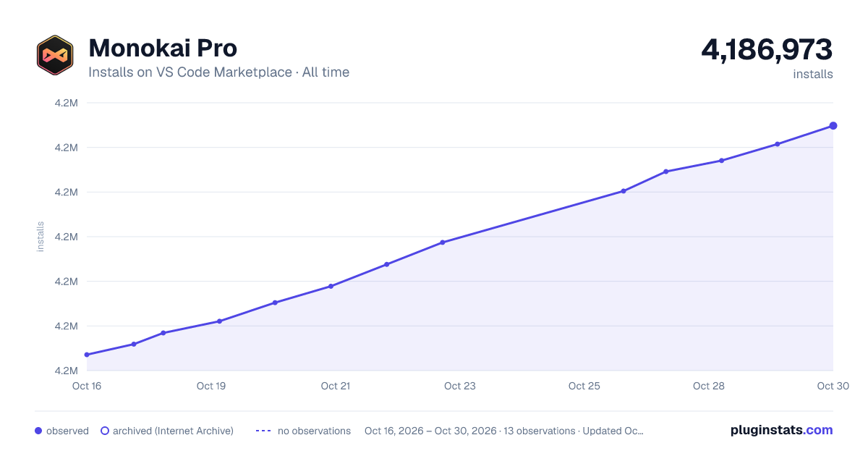Click the observed legend text
The width and height of the screenshot is (868, 456).
67,431
